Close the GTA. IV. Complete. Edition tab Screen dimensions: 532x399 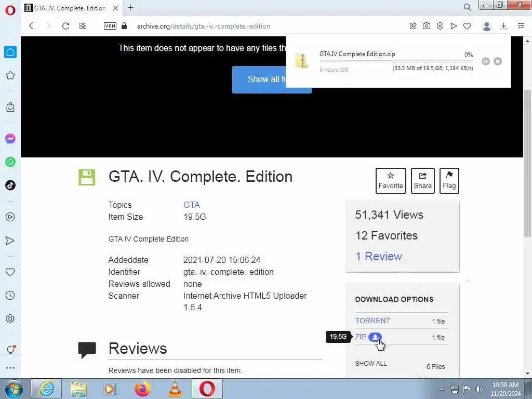click(x=116, y=8)
